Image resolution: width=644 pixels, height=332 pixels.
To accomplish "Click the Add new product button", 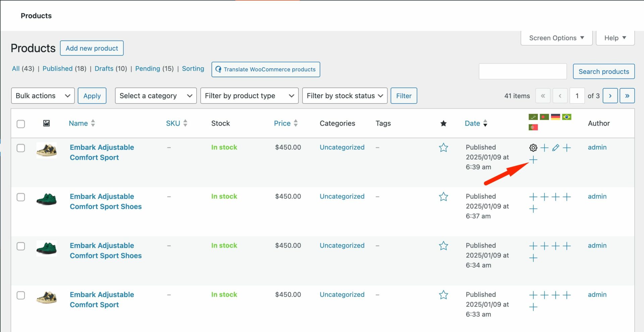I will [x=92, y=48].
